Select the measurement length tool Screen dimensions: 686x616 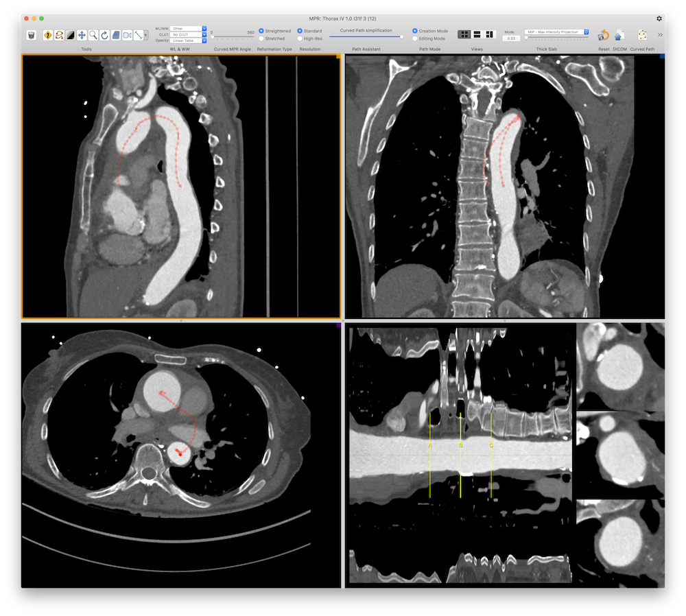(138, 35)
